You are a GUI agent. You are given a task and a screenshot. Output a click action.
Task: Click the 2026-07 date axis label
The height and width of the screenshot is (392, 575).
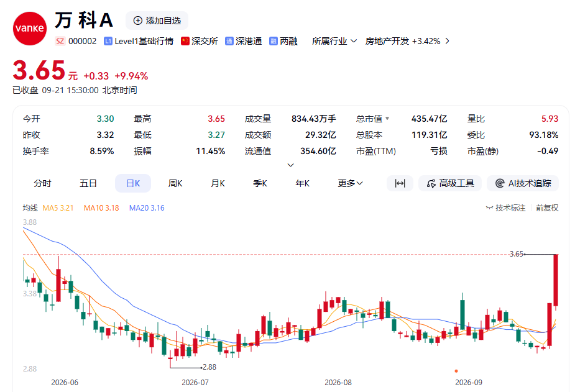tap(195, 383)
